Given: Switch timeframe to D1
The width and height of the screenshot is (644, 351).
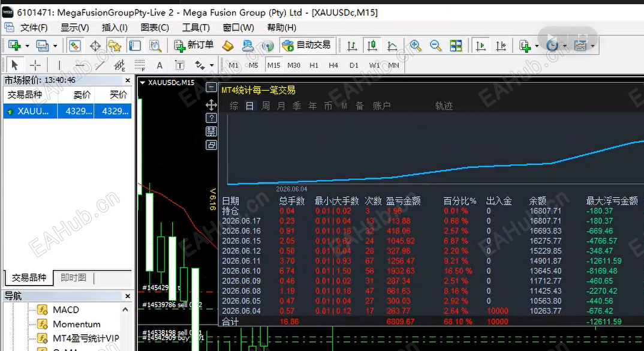Looking at the screenshot, I should [354, 65].
